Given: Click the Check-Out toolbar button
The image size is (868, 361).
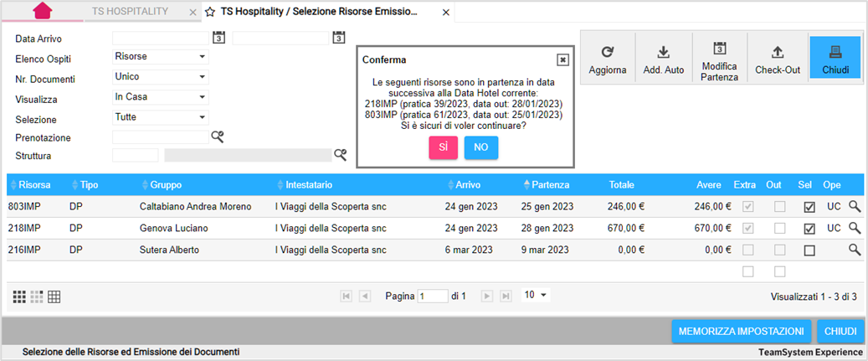Looking at the screenshot, I should 778,59.
